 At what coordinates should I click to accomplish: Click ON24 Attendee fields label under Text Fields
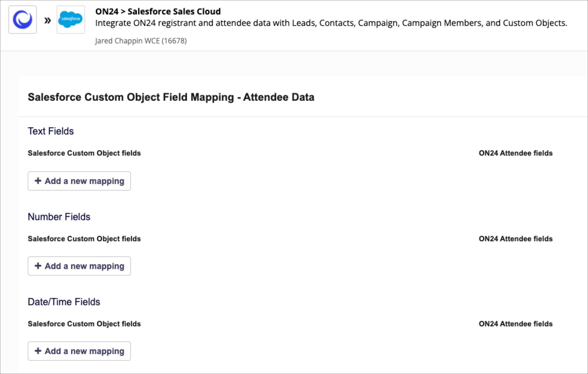pyautogui.click(x=516, y=153)
